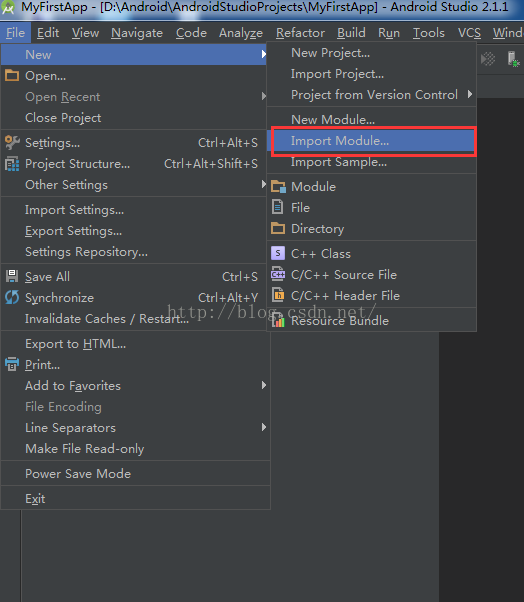
Task: Choose Close Project menu item
Action: (134, 117)
